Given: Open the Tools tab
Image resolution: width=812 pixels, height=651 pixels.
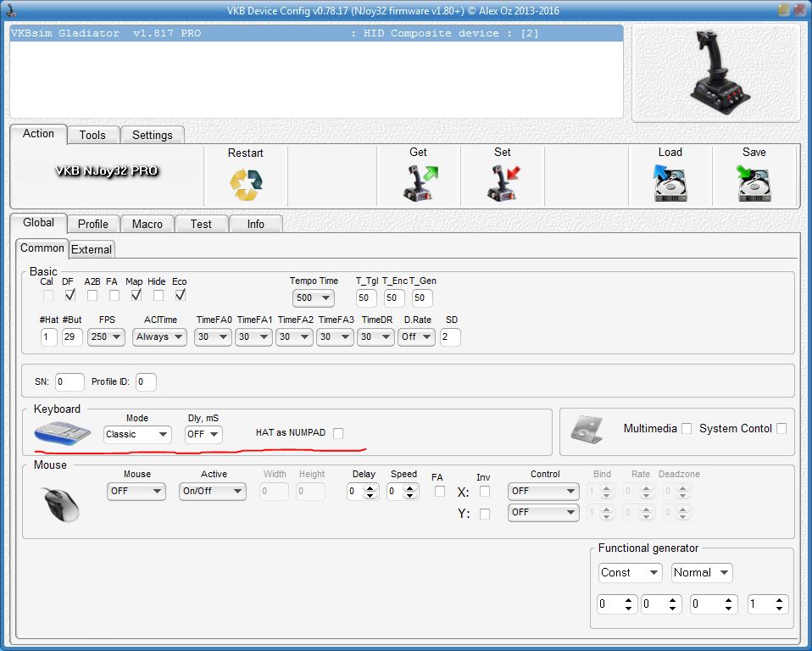Looking at the screenshot, I should [x=92, y=135].
